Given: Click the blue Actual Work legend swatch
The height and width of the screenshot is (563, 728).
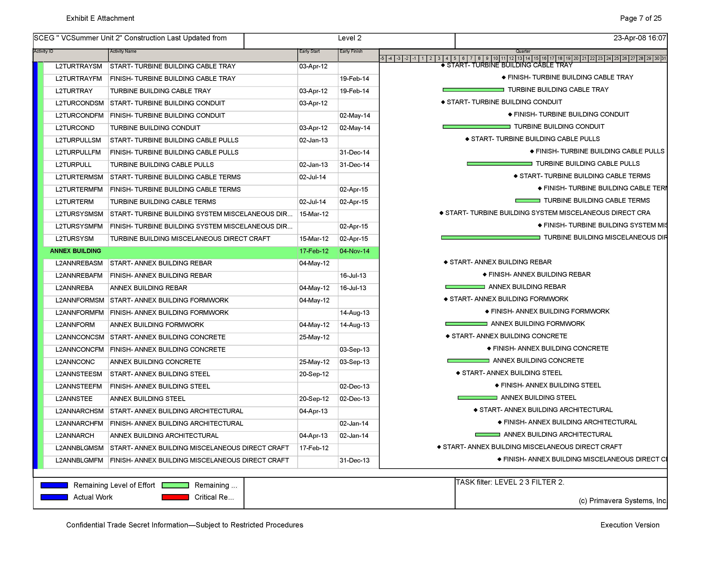Looking at the screenshot, I should click(54, 497).
